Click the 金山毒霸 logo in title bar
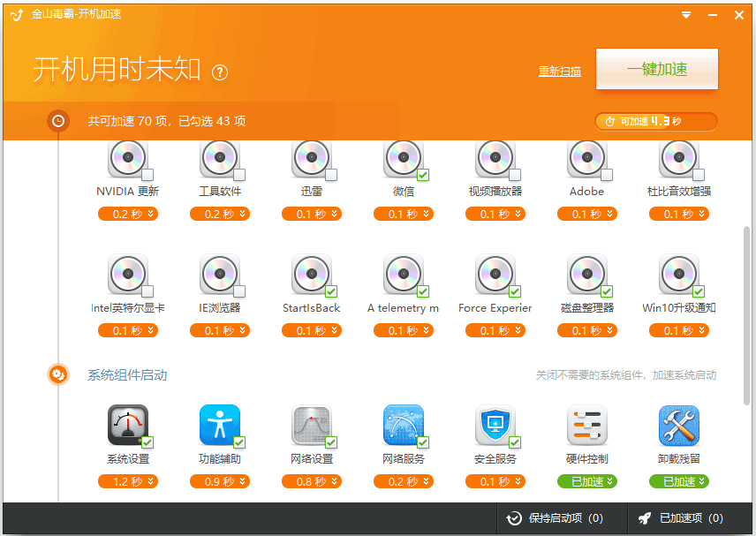The height and width of the screenshot is (536, 756). pos(17,15)
